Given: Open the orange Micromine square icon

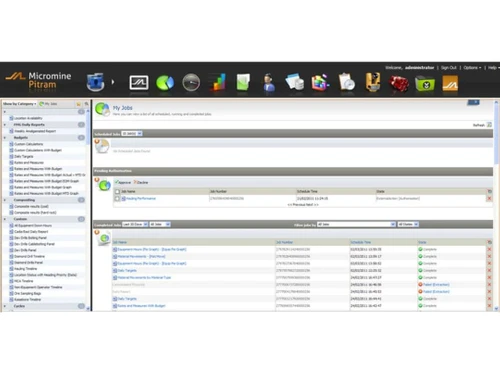Looking at the screenshot, I should pyautogui.click(x=450, y=83).
